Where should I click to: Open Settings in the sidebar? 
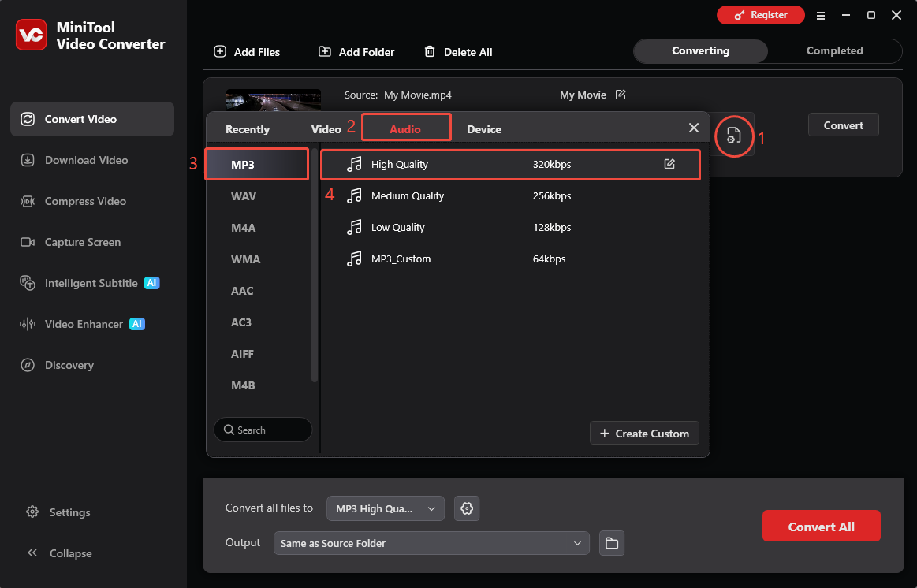(58, 512)
